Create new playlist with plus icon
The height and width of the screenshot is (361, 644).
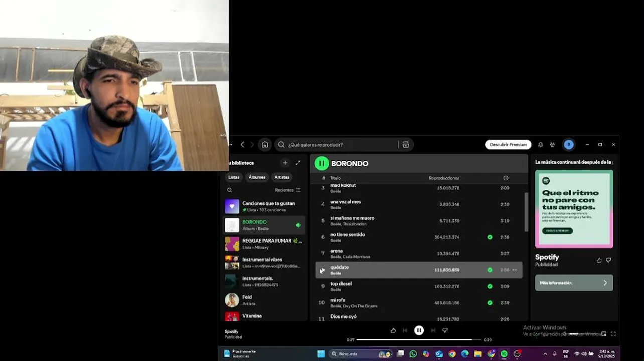pyautogui.click(x=285, y=163)
